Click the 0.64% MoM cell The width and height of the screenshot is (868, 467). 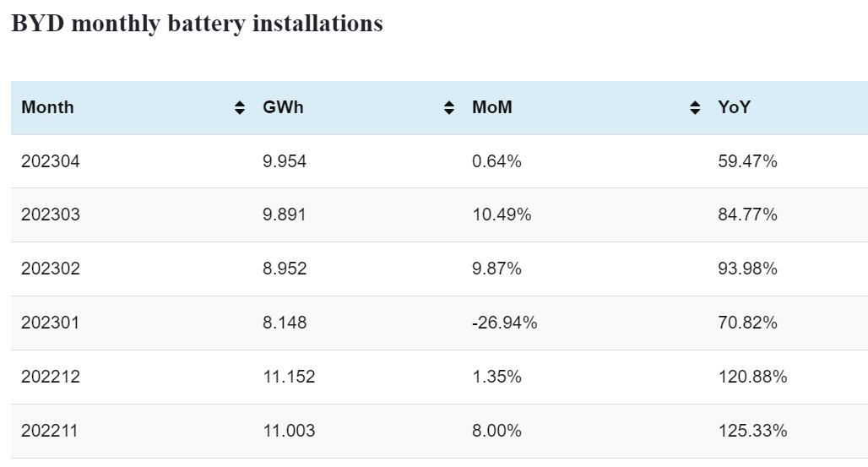click(496, 160)
